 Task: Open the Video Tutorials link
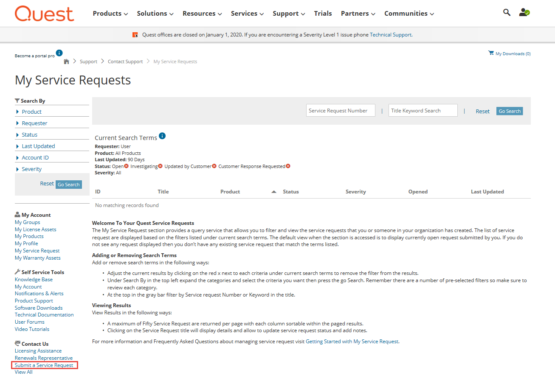(32, 329)
